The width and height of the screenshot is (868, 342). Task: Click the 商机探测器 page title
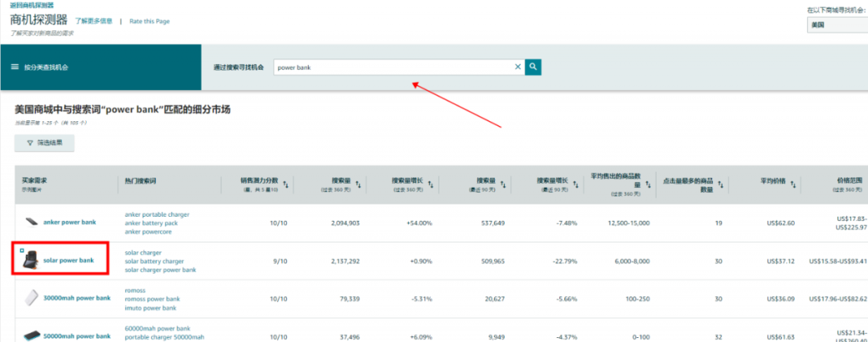(x=39, y=20)
